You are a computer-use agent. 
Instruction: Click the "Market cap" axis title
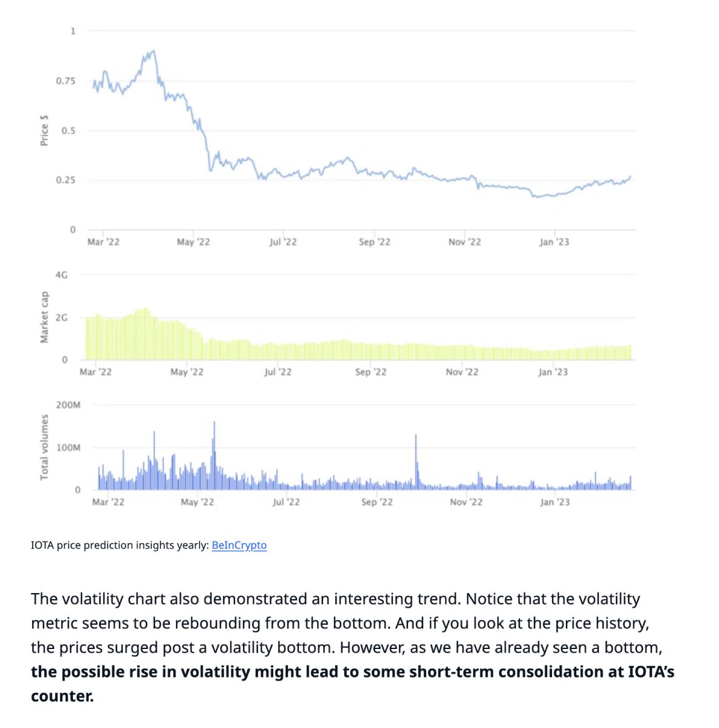click(44, 317)
